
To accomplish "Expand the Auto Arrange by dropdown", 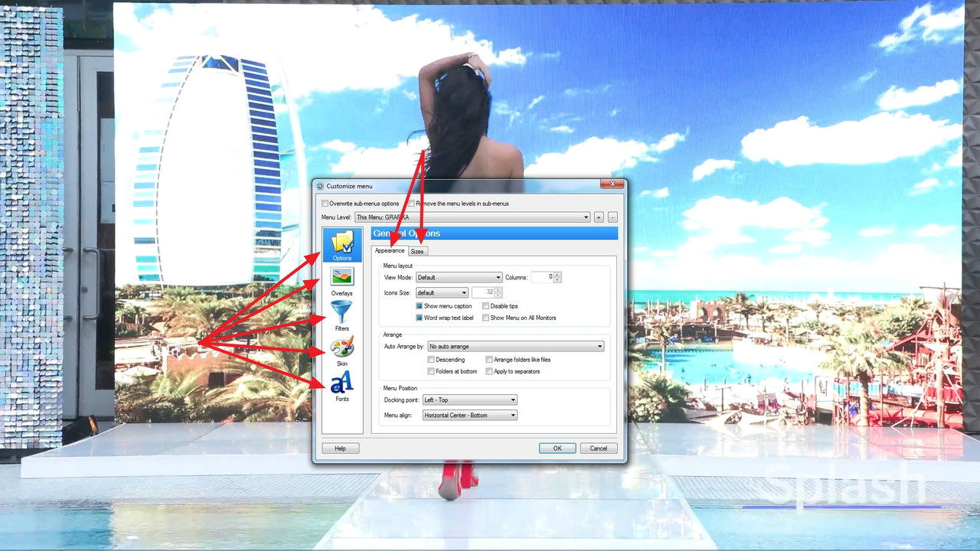I will tap(515, 347).
